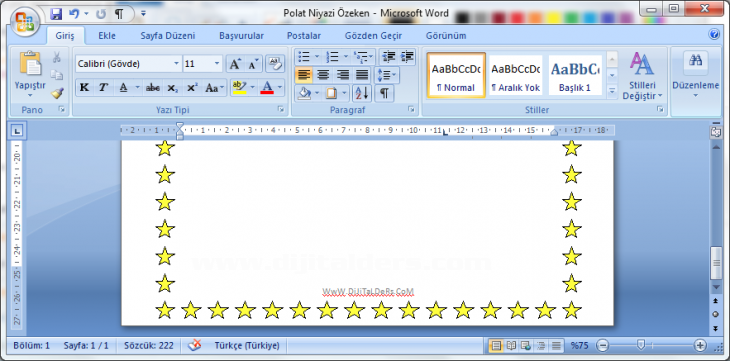Screen dimensions: 730x361
Task: Align text right
Action: [x=343, y=75]
